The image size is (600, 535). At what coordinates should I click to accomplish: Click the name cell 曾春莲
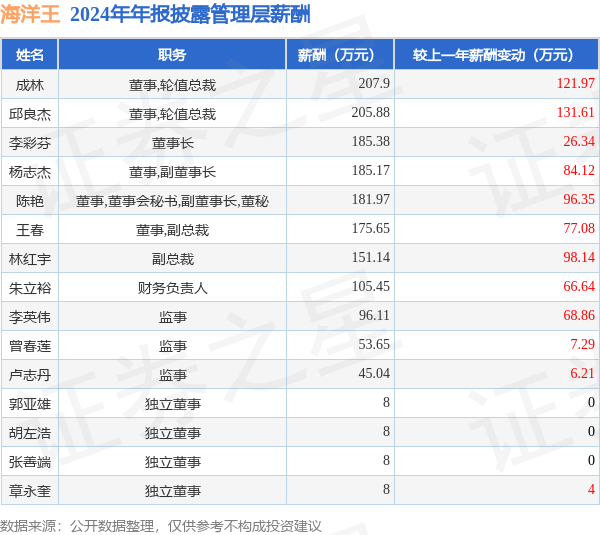pyautogui.click(x=30, y=346)
